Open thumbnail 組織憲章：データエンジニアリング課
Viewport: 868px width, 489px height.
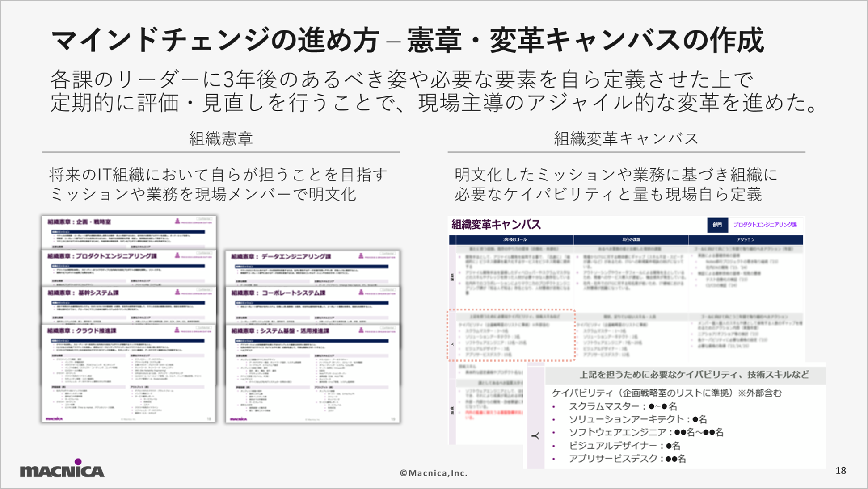click(312, 268)
